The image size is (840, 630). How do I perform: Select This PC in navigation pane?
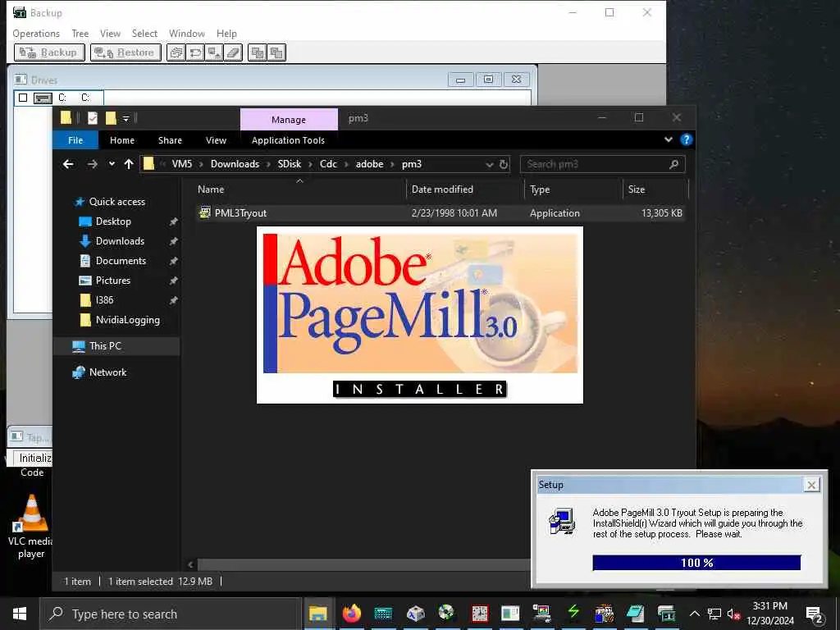[106, 346]
